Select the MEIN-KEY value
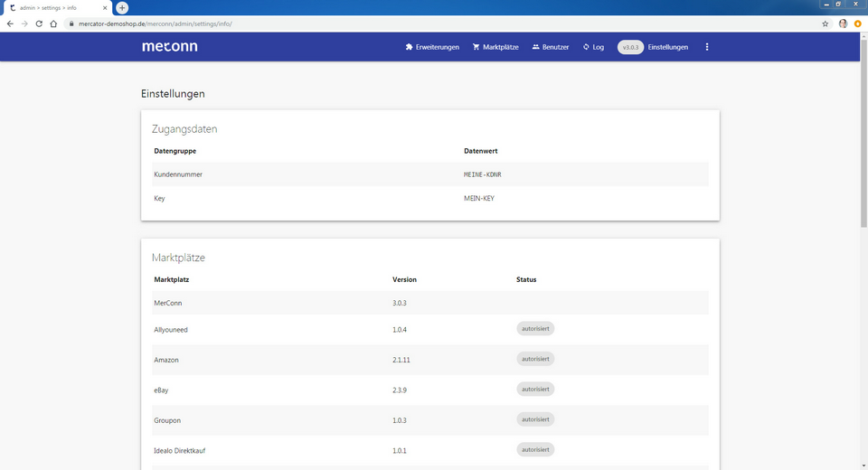Screen dimensions: 868x470 479,198
